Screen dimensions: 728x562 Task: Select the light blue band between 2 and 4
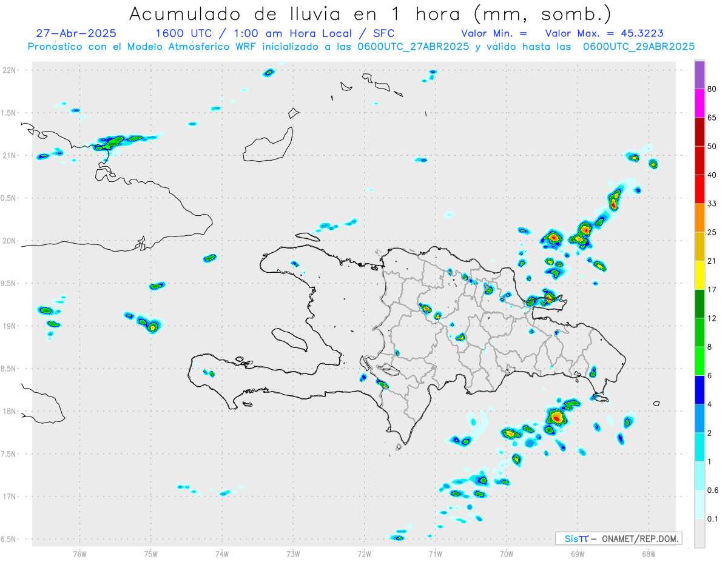[x=699, y=417]
